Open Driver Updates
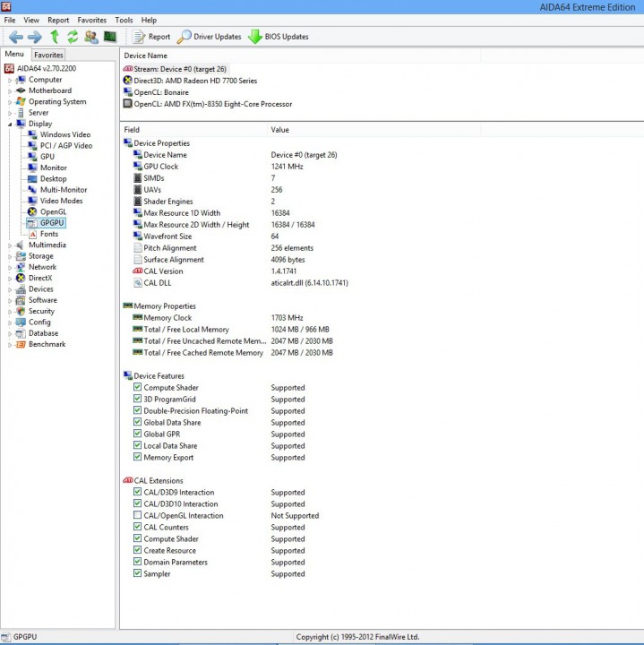 coord(209,37)
